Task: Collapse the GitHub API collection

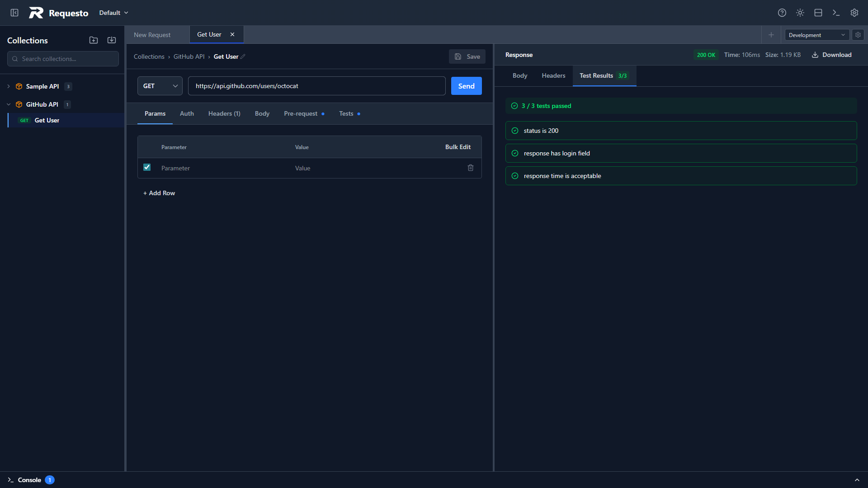Action: point(9,104)
